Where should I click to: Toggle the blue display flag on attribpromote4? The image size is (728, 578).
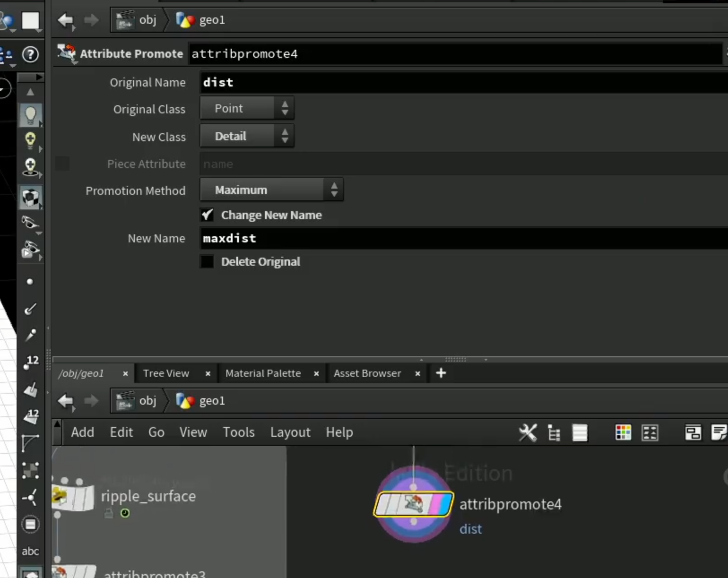[x=445, y=504]
